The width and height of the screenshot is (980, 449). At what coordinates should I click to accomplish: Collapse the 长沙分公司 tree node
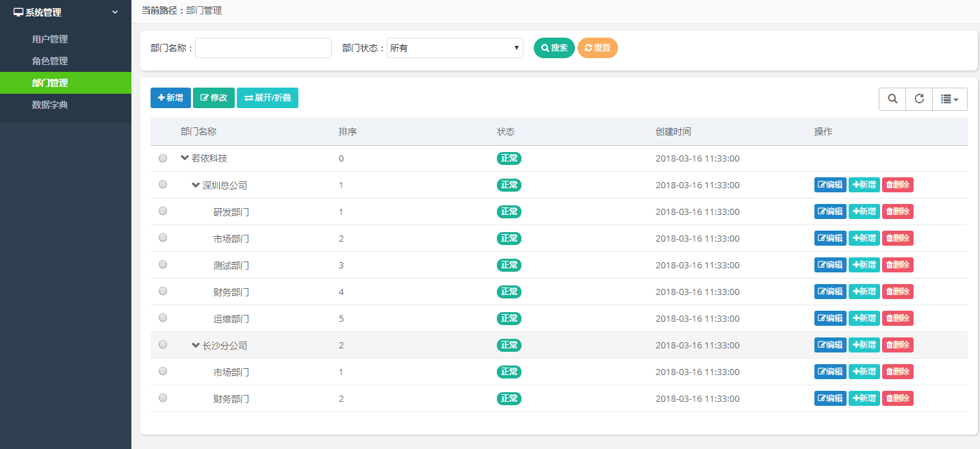click(x=196, y=345)
